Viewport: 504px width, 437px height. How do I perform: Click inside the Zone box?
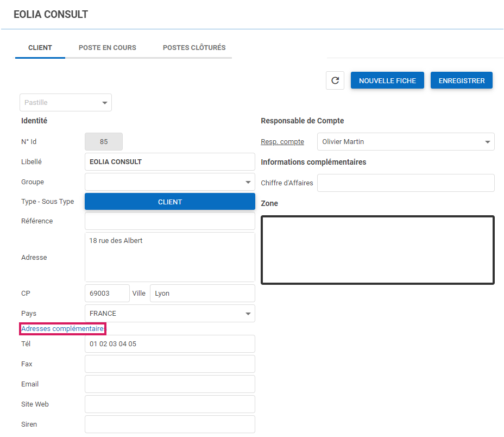pyautogui.click(x=377, y=250)
